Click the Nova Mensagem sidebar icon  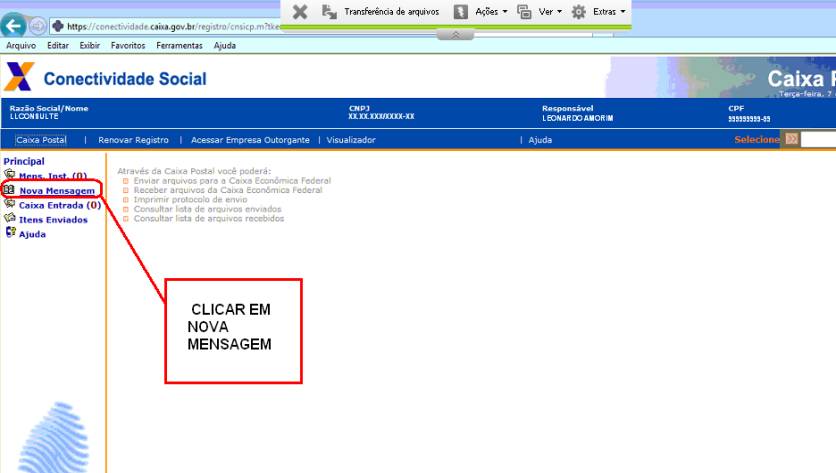tap(9, 189)
